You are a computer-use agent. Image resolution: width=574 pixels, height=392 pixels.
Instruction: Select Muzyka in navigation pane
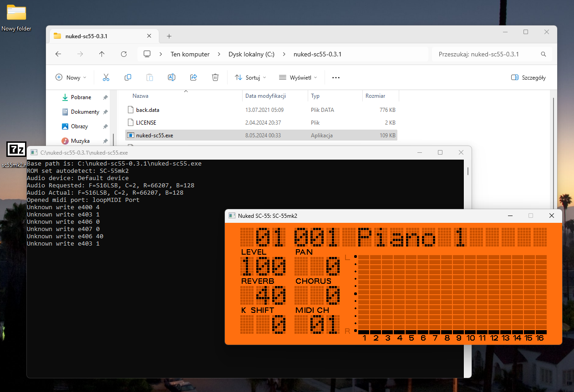(x=80, y=141)
